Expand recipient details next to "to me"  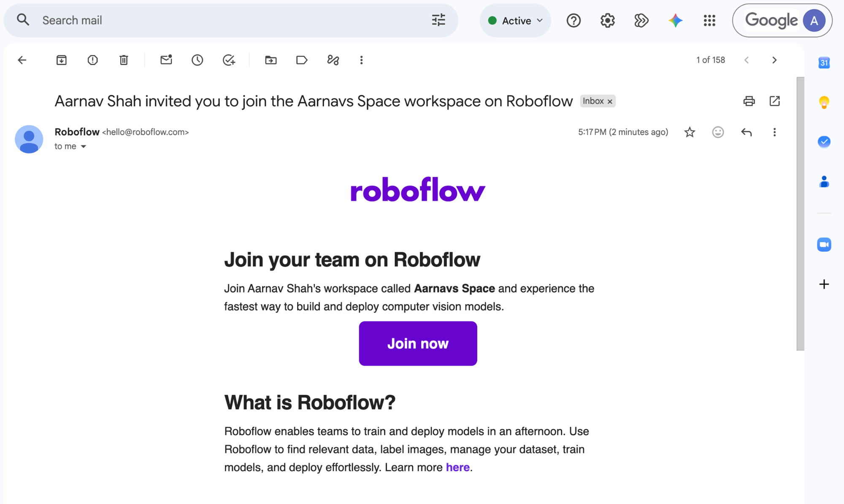pyautogui.click(x=84, y=146)
